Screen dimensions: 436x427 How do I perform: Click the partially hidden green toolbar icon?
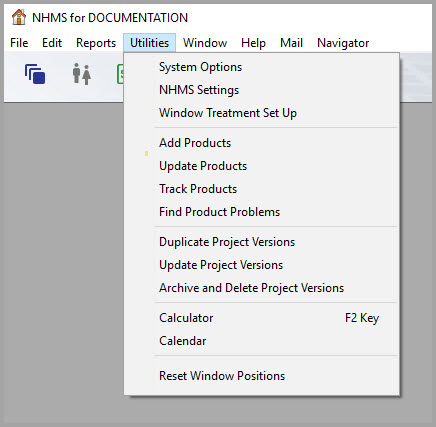point(120,74)
